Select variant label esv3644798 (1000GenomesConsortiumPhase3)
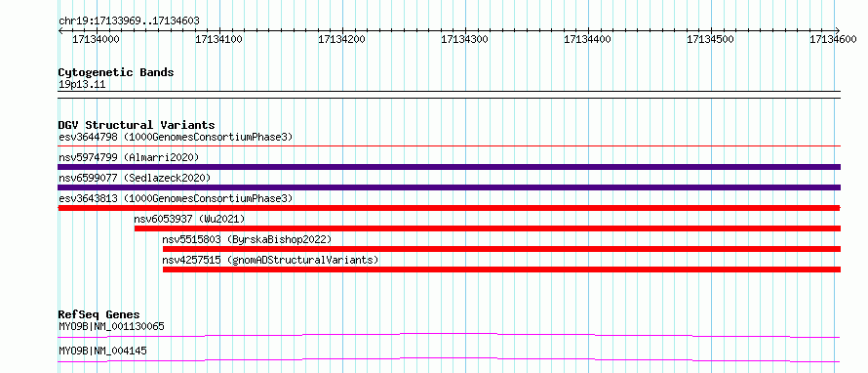 click(x=176, y=137)
